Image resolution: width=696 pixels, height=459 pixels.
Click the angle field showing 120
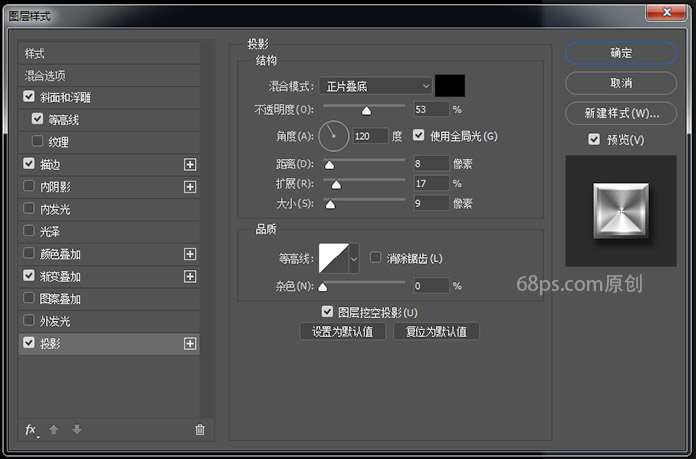370,136
